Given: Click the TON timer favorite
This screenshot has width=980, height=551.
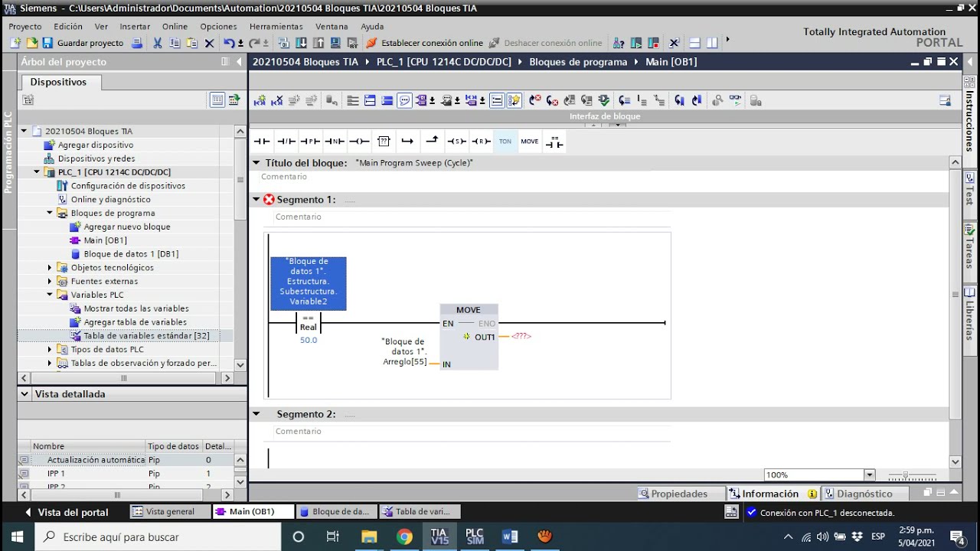Looking at the screenshot, I should [x=505, y=141].
